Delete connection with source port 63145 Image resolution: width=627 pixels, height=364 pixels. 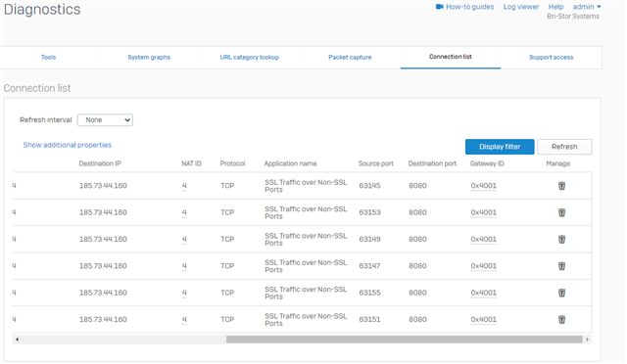561,186
